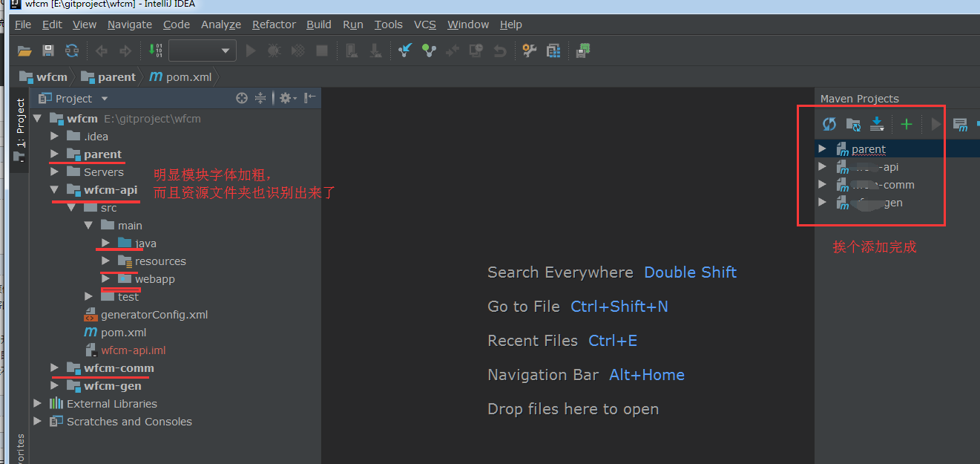Open the run configuration dropdown

(x=202, y=50)
